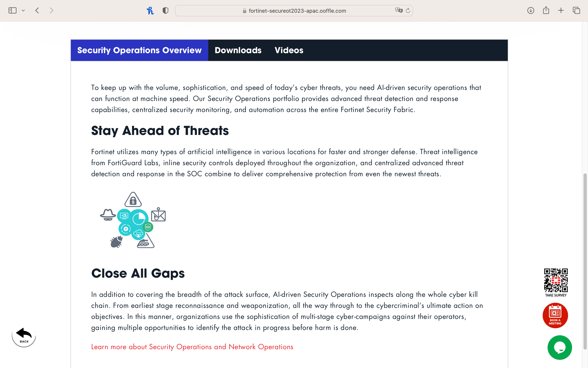Viewport: 588px width, 368px height.
Task: Show downloads with the download arrow icon
Action: coord(531,10)
